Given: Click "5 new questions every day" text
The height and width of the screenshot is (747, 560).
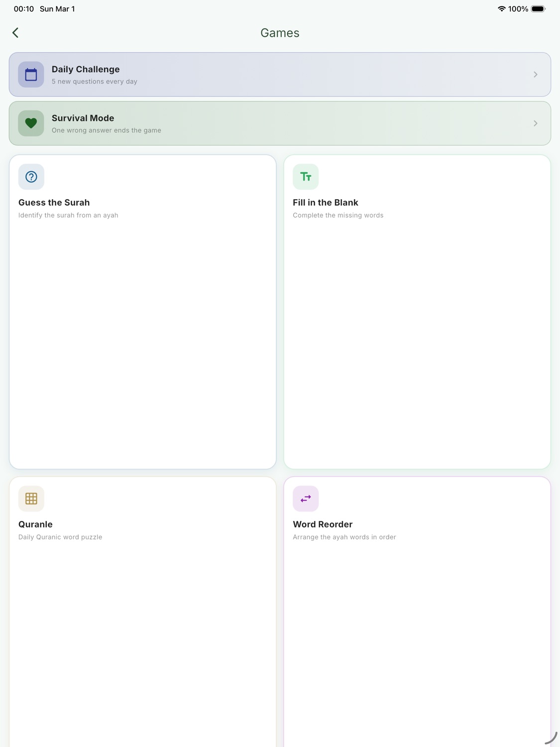Looking at the screenshot, I should pyautogui.click(x=95, y=82).
